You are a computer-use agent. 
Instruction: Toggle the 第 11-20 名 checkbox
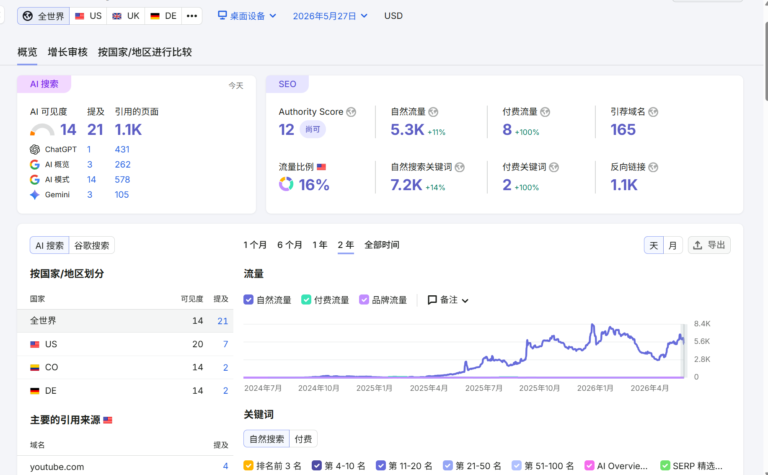[381, 466]
